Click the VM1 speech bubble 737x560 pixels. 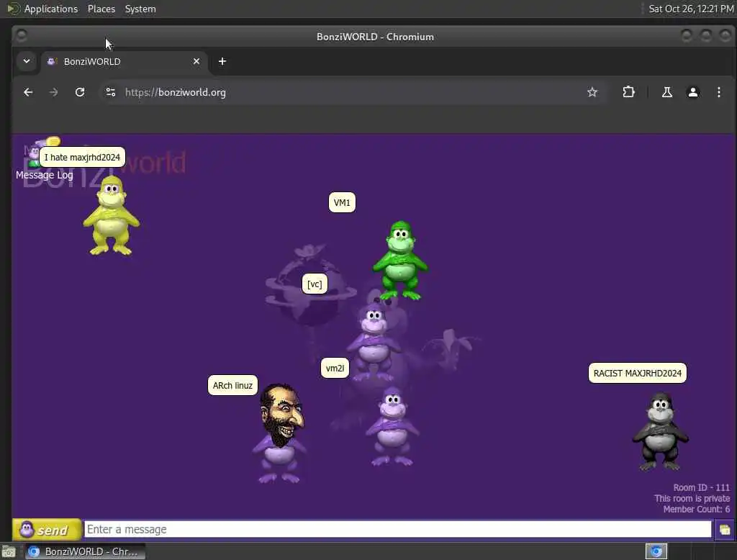pyautogui.click(x=342, y=203)
